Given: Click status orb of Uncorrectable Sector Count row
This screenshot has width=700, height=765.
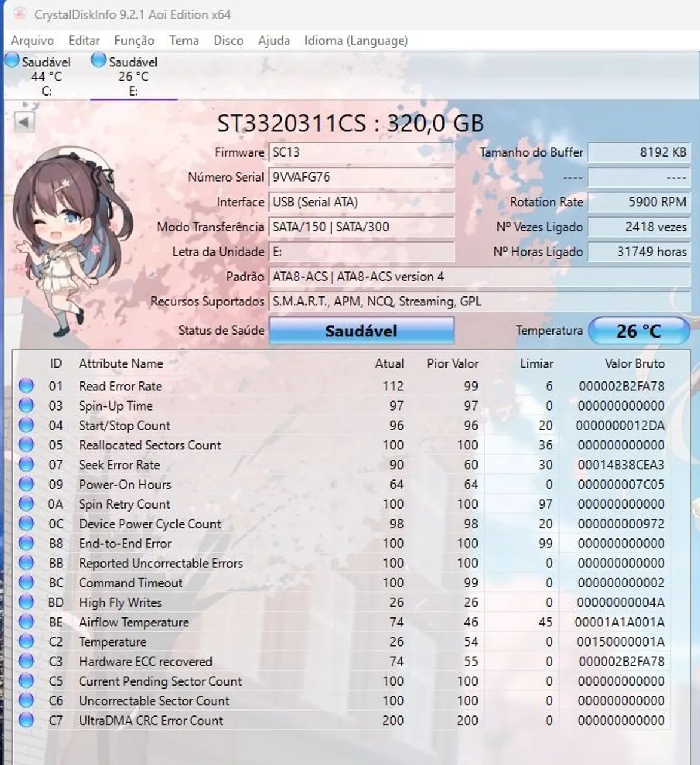Looking at the screenshot, I should (26, 701).
